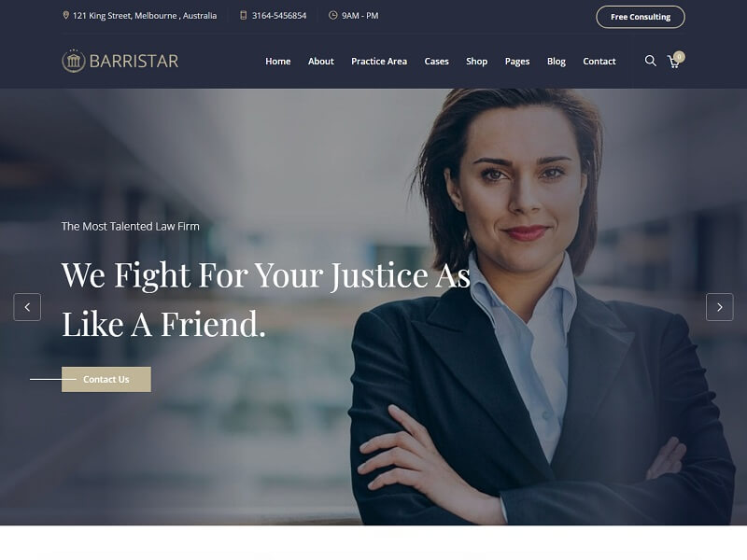Open the Cases menu item

[436, 61]
